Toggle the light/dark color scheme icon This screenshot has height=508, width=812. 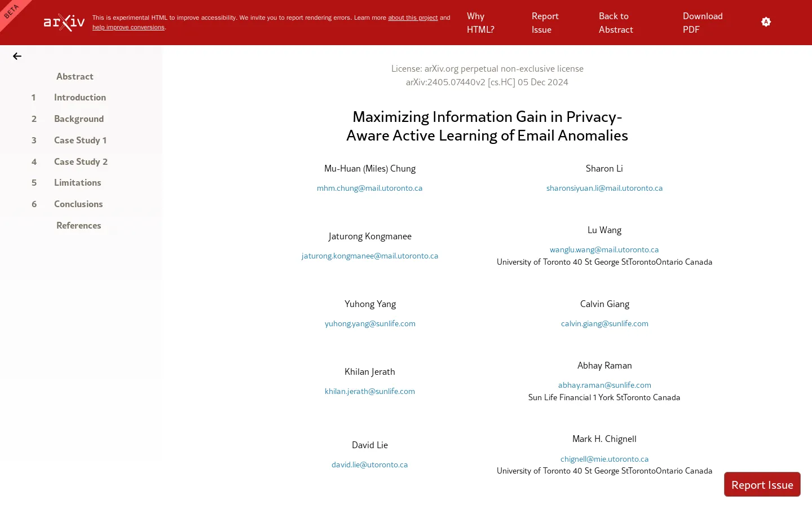pyautogui.click(x=766, y=22)
